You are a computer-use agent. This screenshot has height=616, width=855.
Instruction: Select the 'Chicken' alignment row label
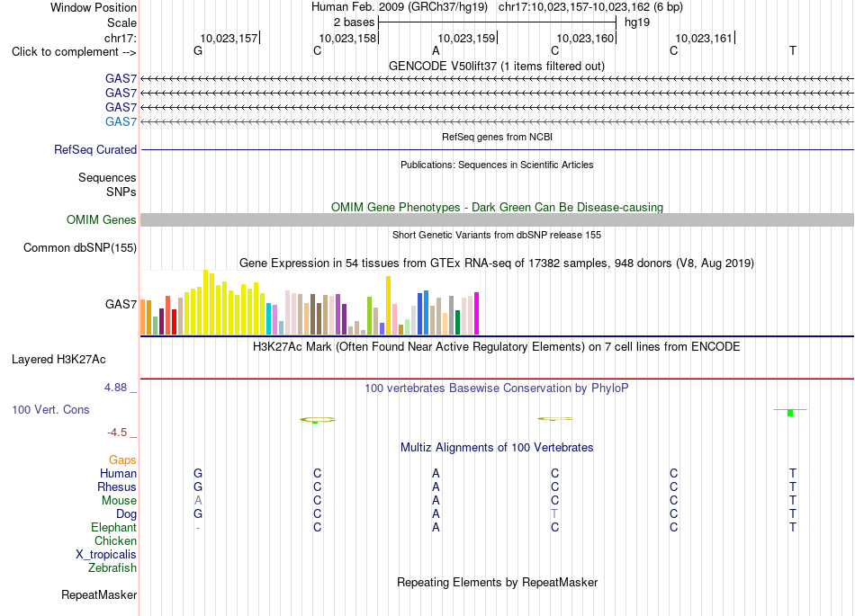click(x=115, y=540)
